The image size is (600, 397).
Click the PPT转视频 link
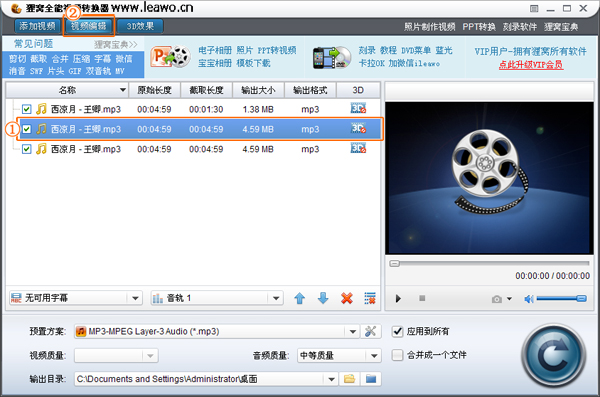277,50
